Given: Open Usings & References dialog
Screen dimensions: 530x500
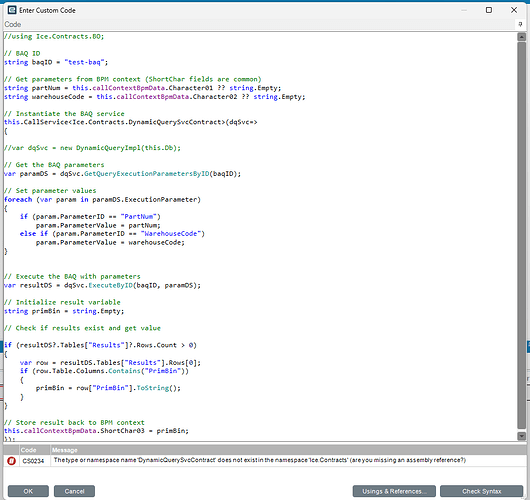Looking at the screenshot, I should point(394,491).
